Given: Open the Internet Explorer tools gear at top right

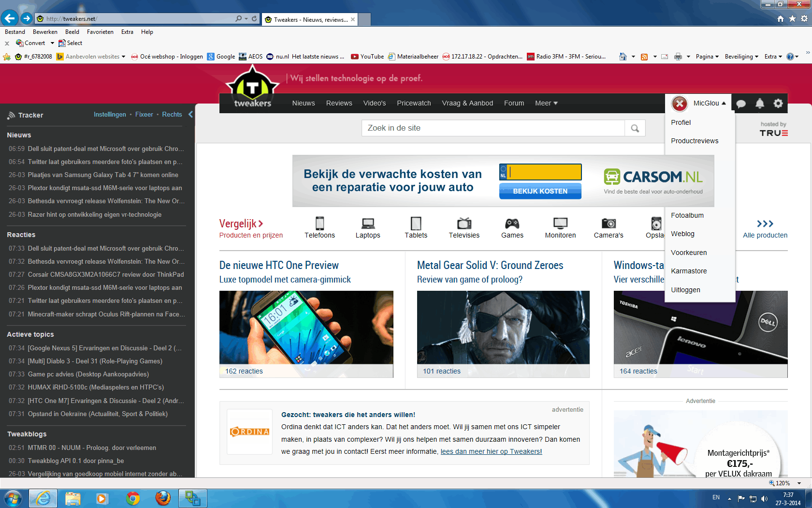Looking at the screenshot, I should (x=804, y=19).
